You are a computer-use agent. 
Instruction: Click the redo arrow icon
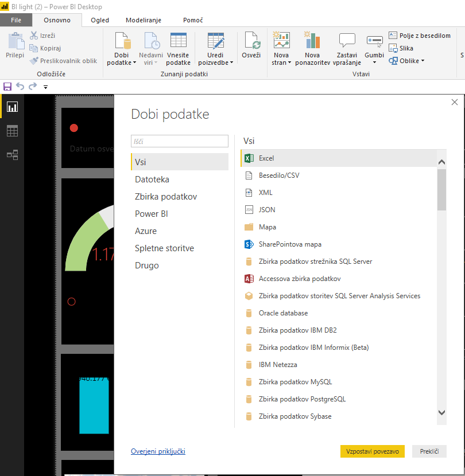click(33, 87)
